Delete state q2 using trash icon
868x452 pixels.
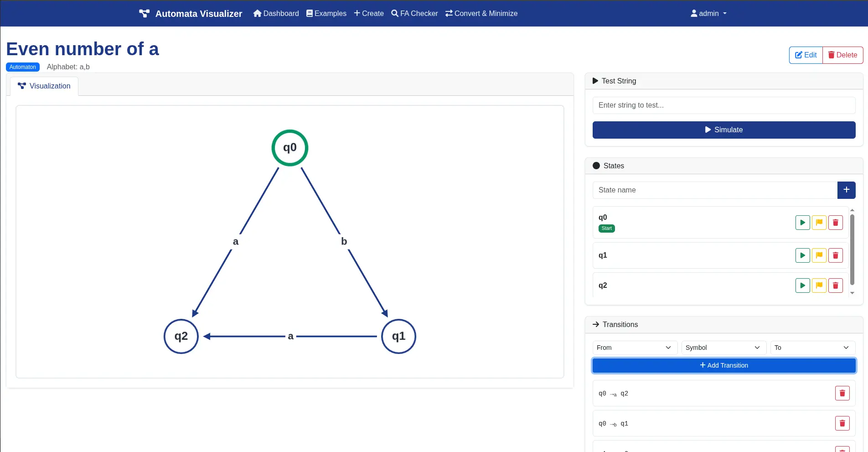point(835,286)
